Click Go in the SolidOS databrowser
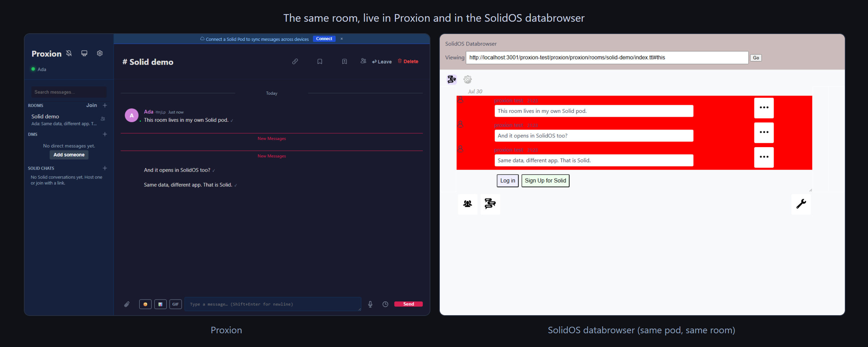The image size is (868, 347). 756,58
